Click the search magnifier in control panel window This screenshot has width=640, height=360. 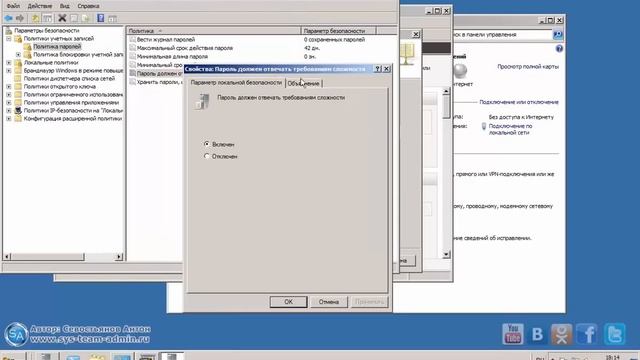pyautogui.click(x=558, y=35)
